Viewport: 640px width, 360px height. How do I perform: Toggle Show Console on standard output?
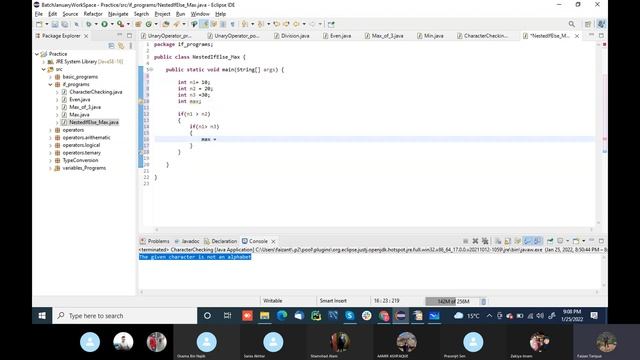528,241
